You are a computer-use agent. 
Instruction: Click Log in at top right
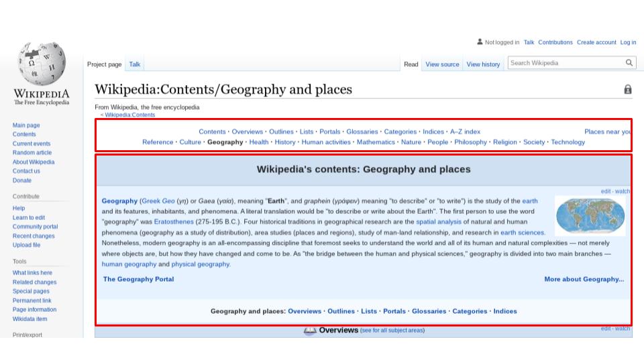tap(628, 42)
